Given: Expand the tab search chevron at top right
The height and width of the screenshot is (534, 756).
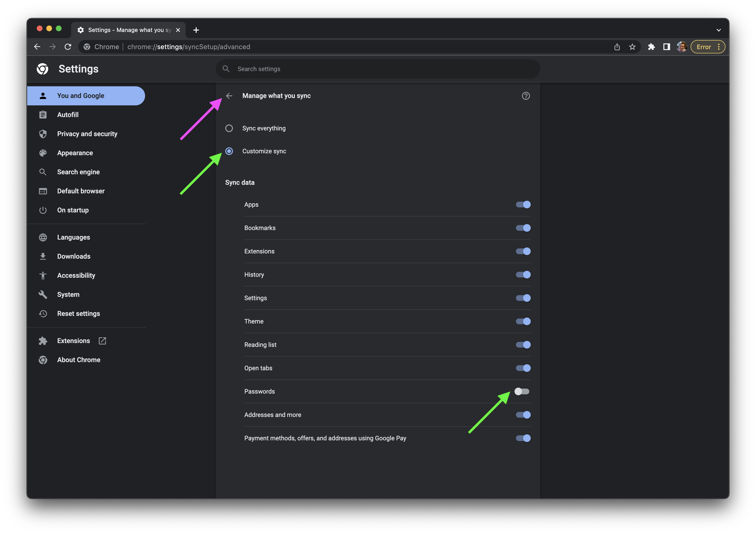Looking at the screenshot, I should (719, 30).
